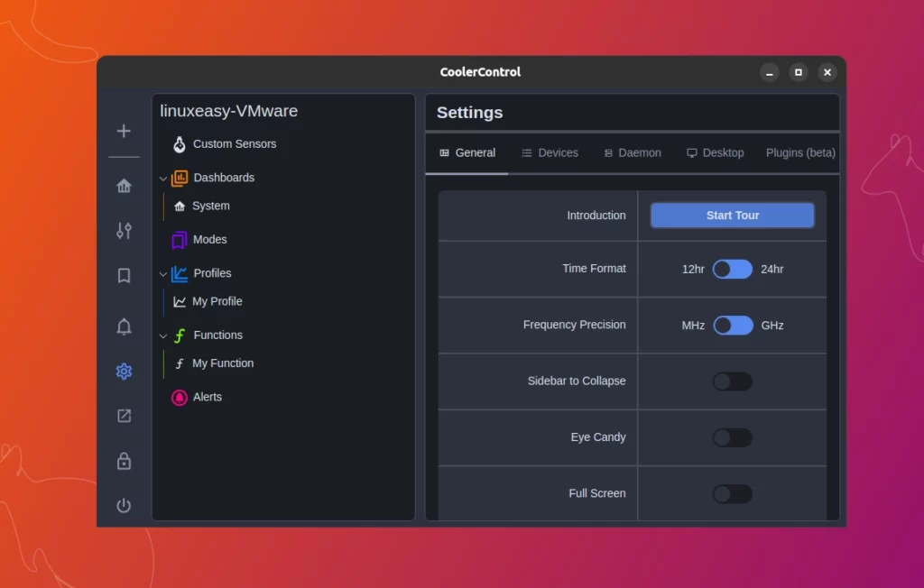Turn on Full Screen mode
Viewport: 924px width, 588px height.
click(733, 493)
